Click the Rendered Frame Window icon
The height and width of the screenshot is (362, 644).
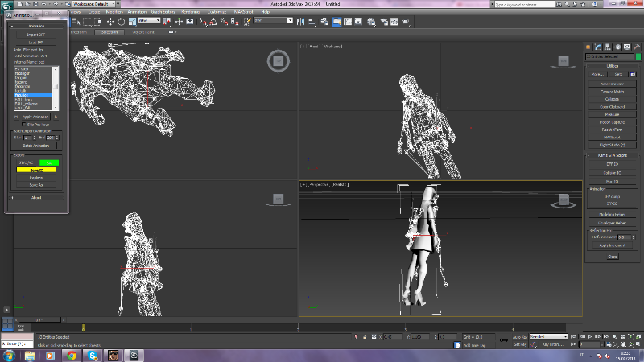(394, 22)
